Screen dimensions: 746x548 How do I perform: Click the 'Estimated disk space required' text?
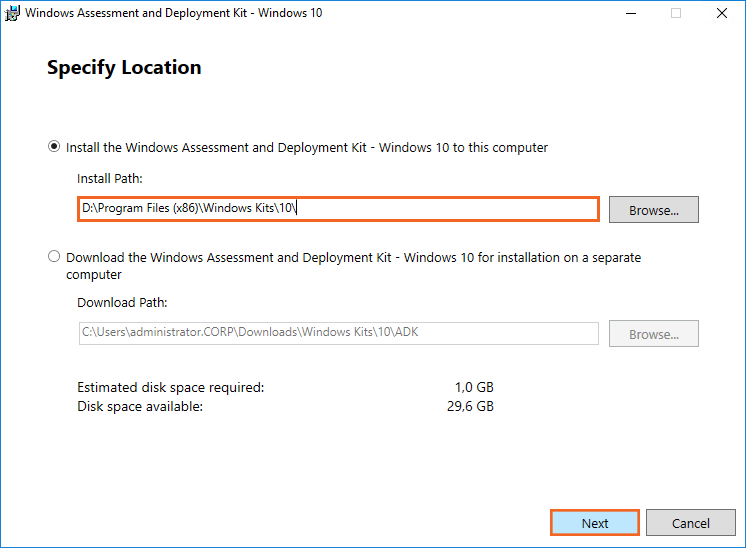point(170,387)
